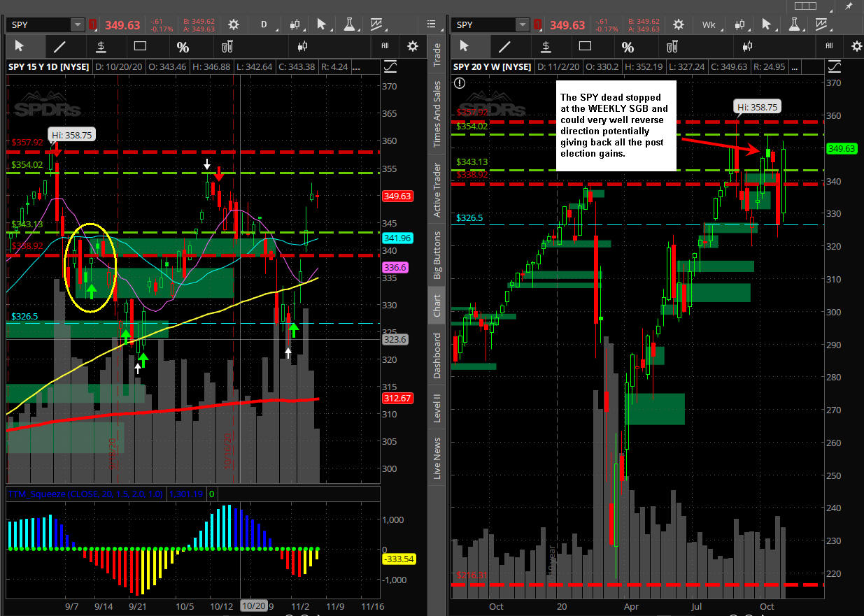
Task: Open the Level II side tab
Action: click(437, 407)
